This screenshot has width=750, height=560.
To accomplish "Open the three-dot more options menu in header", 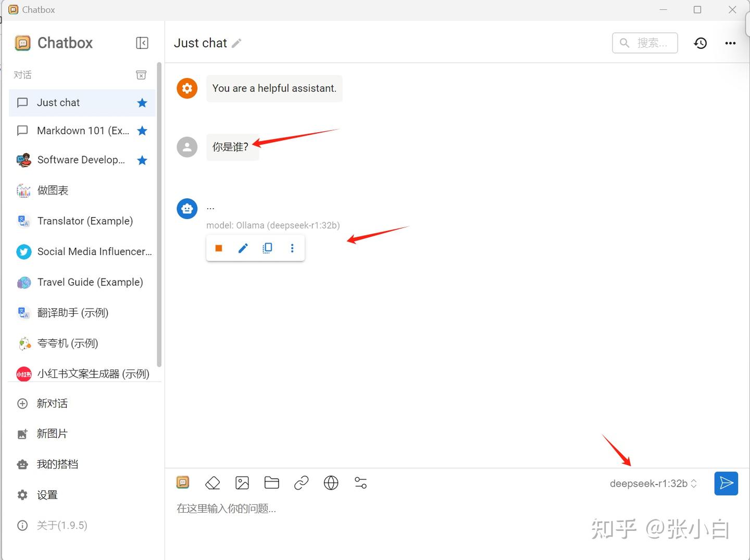I will click(x=730, y=43).
